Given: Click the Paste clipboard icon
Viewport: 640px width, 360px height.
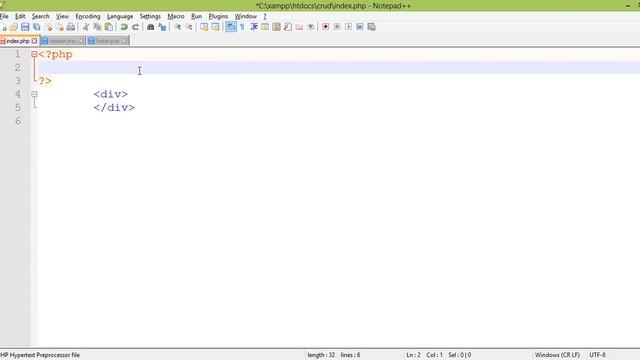Looking at the screenshot, I should (109, 27).
